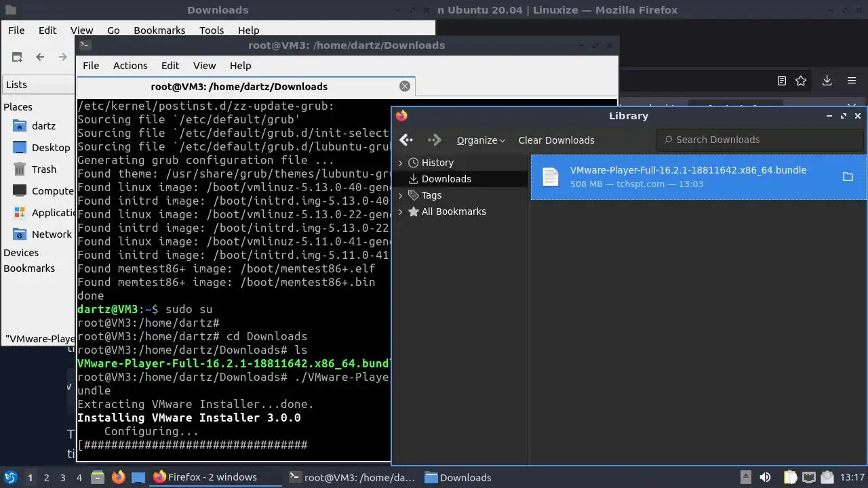Go forward in the Downloads file manager
868x488 pixels.
[x=63, y=58]
